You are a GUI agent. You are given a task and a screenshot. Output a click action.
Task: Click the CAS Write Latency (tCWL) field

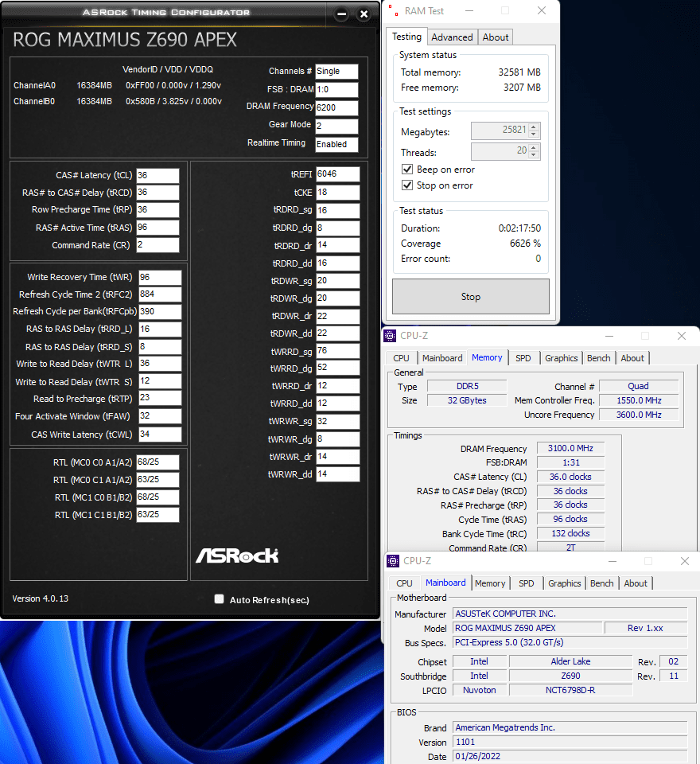coord(160,435)
